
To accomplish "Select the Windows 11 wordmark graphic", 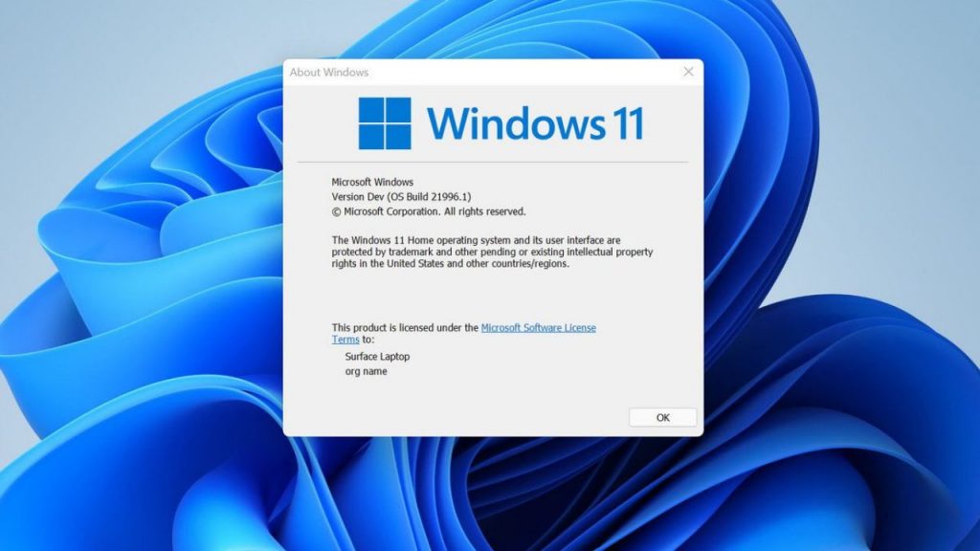I will [539, 123].
